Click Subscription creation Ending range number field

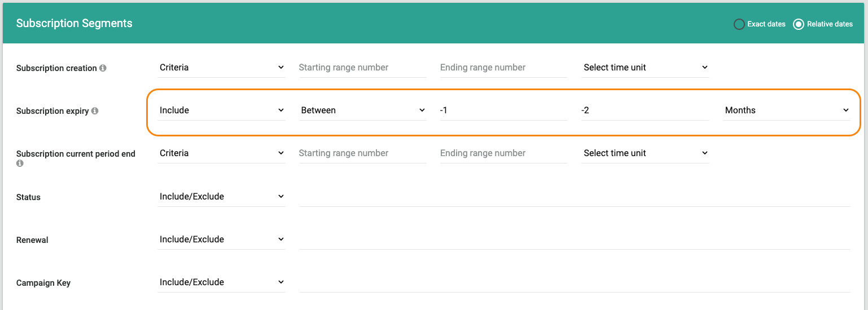click(x=504, y=68)
